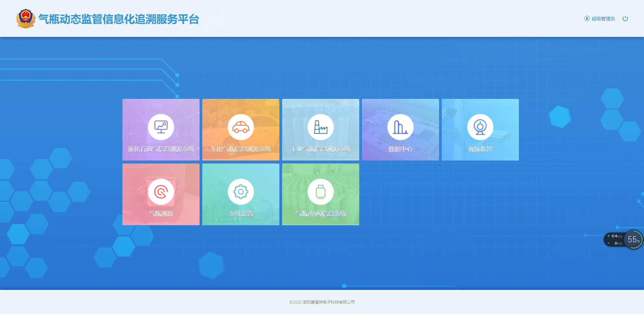The height and width of the screenshot is (314, 644).
Task: Click the police badge logo
Action: click(26, 18)
